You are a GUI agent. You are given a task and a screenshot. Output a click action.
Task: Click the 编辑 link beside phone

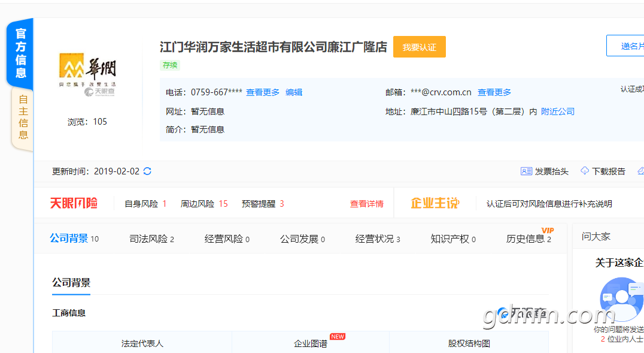coord(294,92)
